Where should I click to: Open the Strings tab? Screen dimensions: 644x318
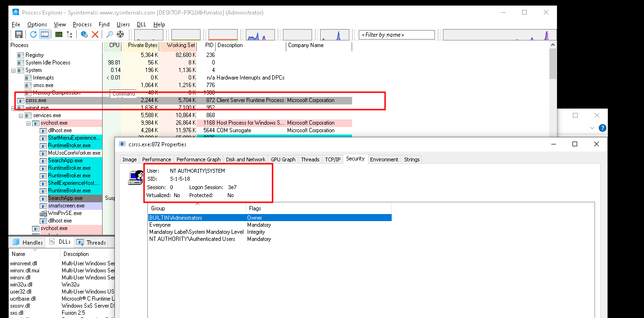pos(411,159)
